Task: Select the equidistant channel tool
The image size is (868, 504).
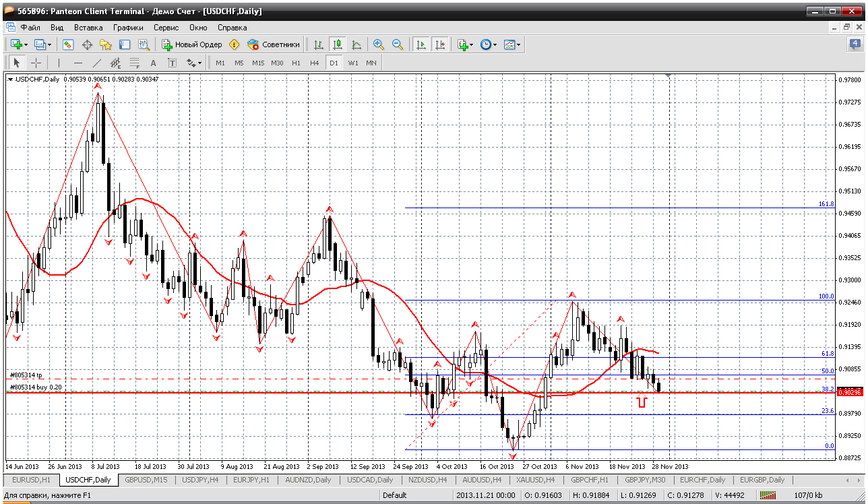Action: (116, 63)
